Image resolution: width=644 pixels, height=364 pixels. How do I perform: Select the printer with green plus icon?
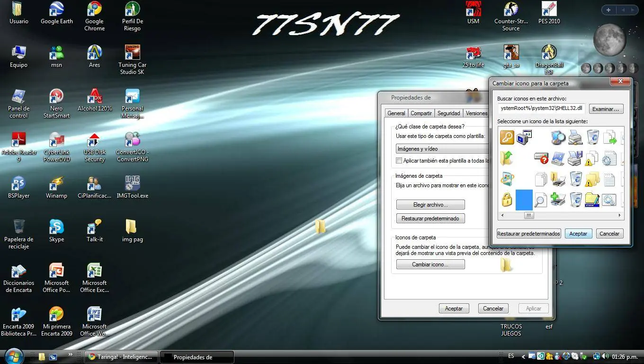(x=558, y=200)
